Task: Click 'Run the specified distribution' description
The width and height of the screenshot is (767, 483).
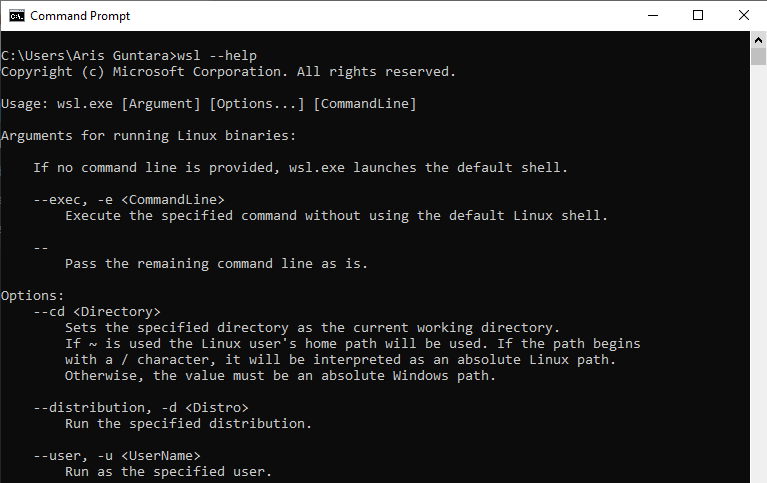Action: coord(188,424)
